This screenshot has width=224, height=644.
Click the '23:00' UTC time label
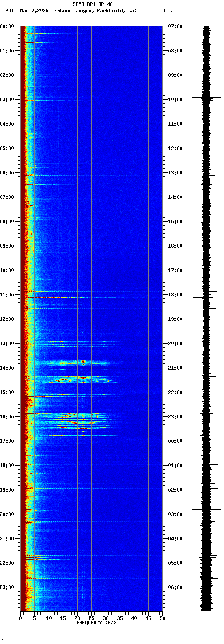[x=175, y=417]
